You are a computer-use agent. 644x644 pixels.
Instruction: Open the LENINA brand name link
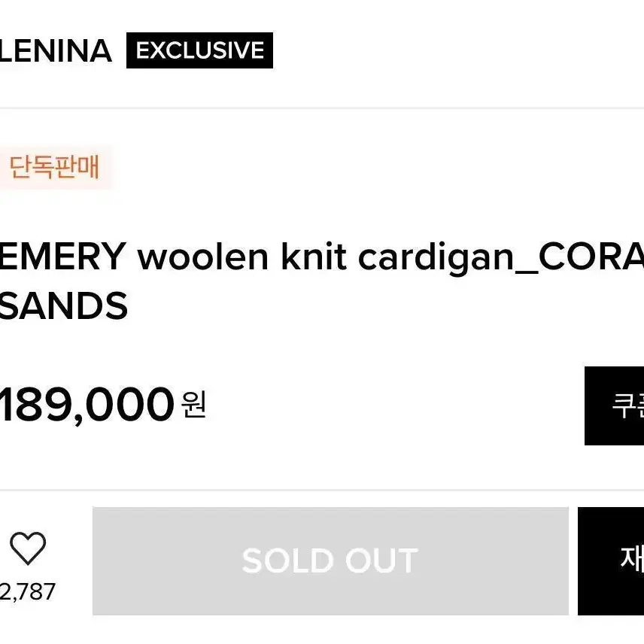(x=55, y=51)
